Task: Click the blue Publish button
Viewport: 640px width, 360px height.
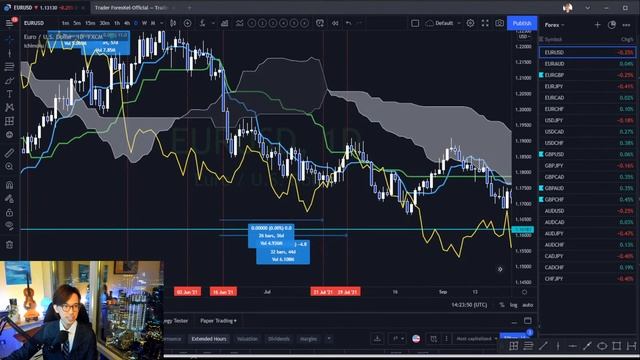Action: pyautogui.click(x=522, y=23)
